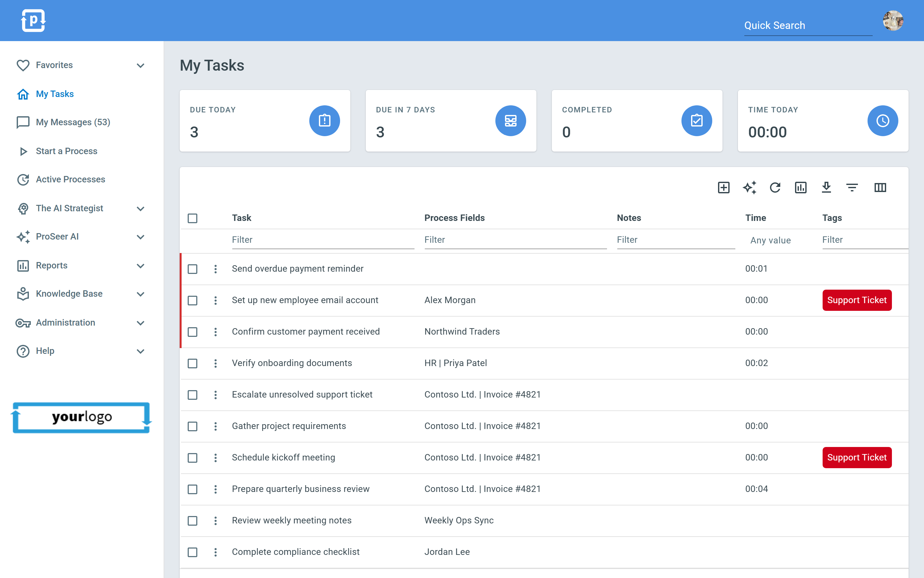Open actions menu for Confirm customer payment received
This screenshot has height=578, width=924.
215,332
